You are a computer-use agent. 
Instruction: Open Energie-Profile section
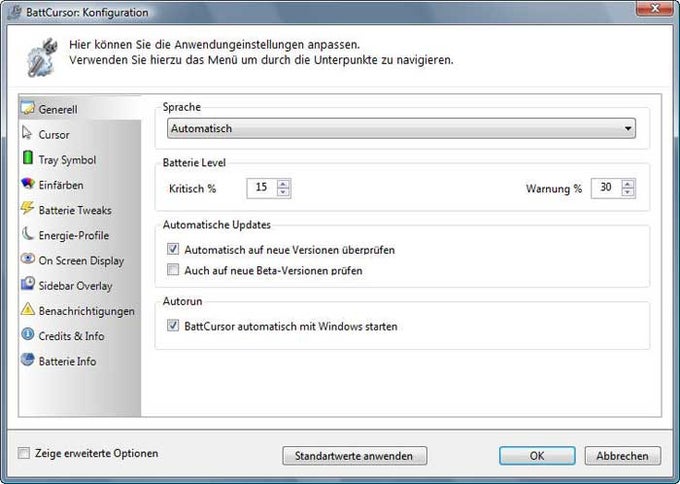coord(80,235)
